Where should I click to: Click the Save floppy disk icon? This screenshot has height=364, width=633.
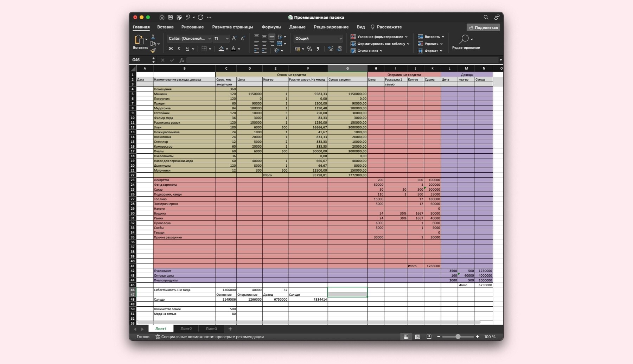(x=171, y=17)
